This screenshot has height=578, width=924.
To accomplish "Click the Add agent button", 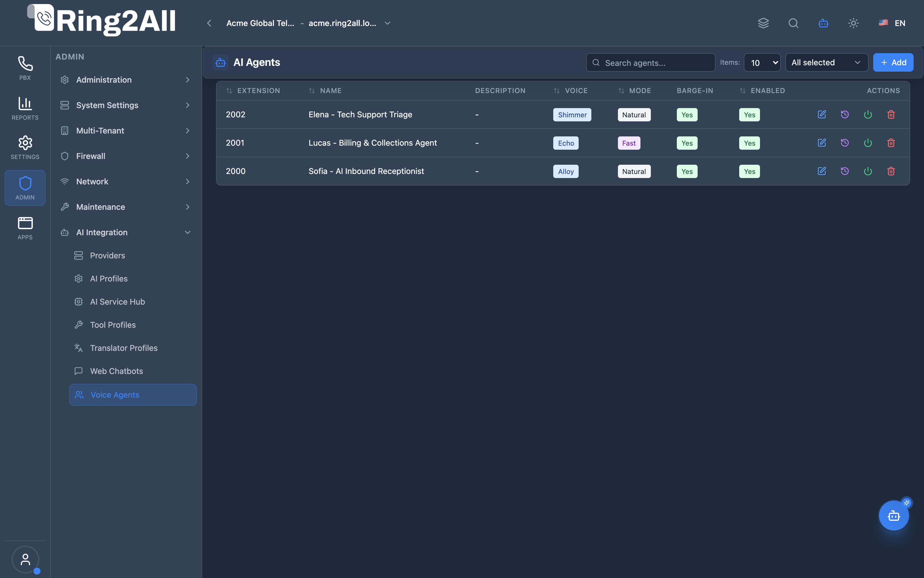I will 893,62.
